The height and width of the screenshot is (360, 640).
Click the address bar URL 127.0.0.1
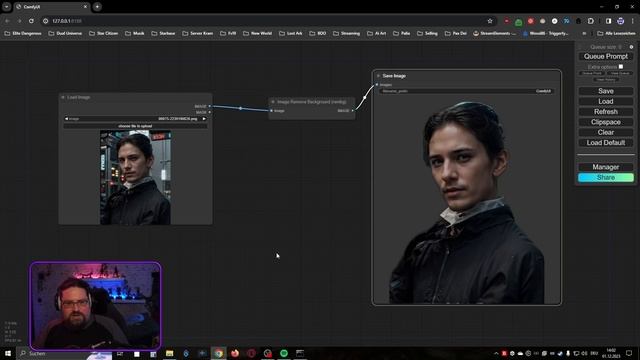[67, 21]
